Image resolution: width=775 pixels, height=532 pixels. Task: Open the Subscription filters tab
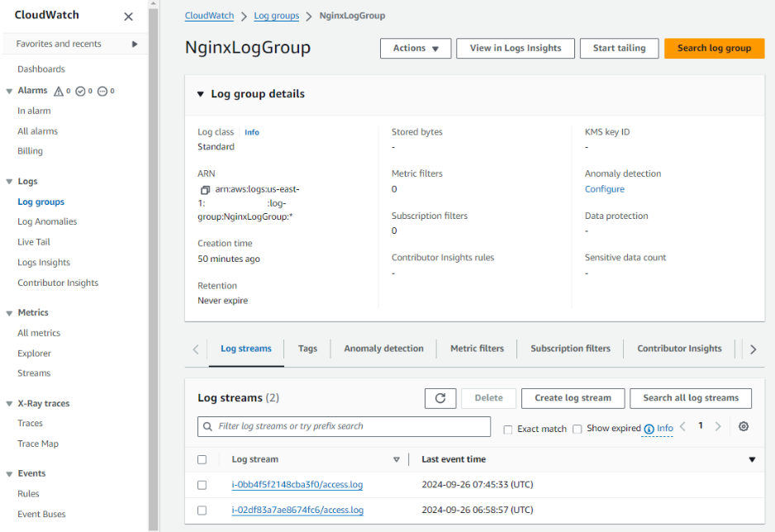coord(570,349)
